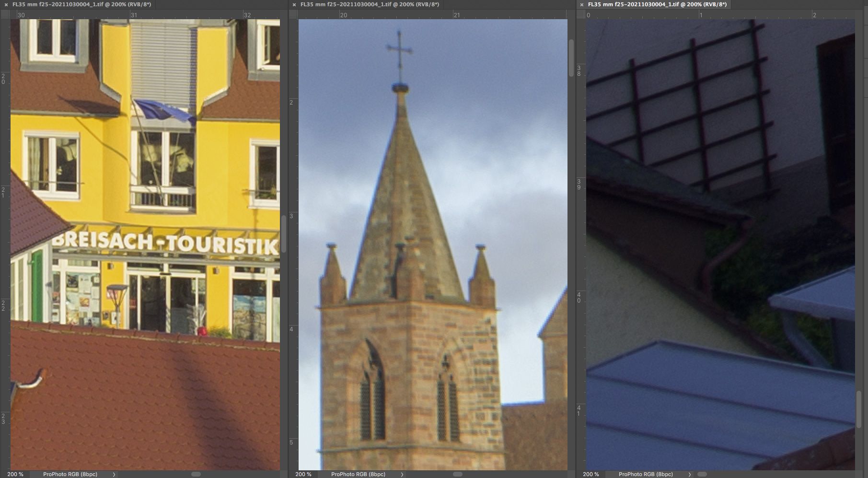Expand status bar chevron in the church tower window
The image size is (868, 478).
click(402, 474)
